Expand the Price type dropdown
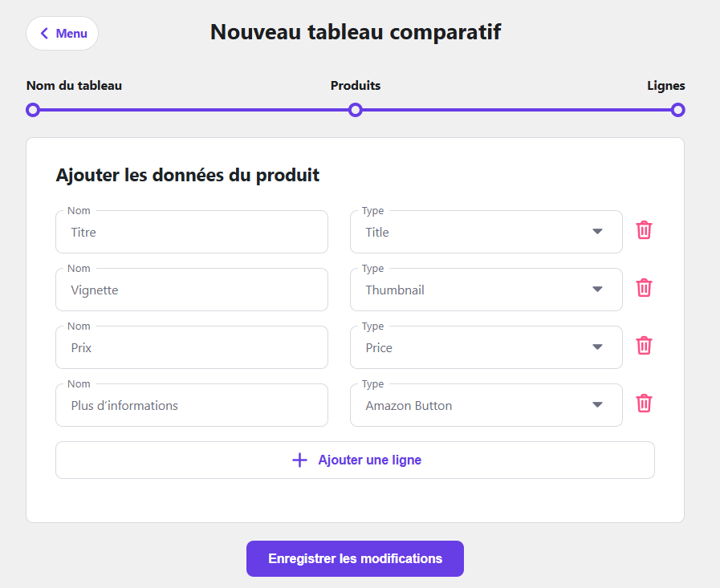 coord(597,346)
